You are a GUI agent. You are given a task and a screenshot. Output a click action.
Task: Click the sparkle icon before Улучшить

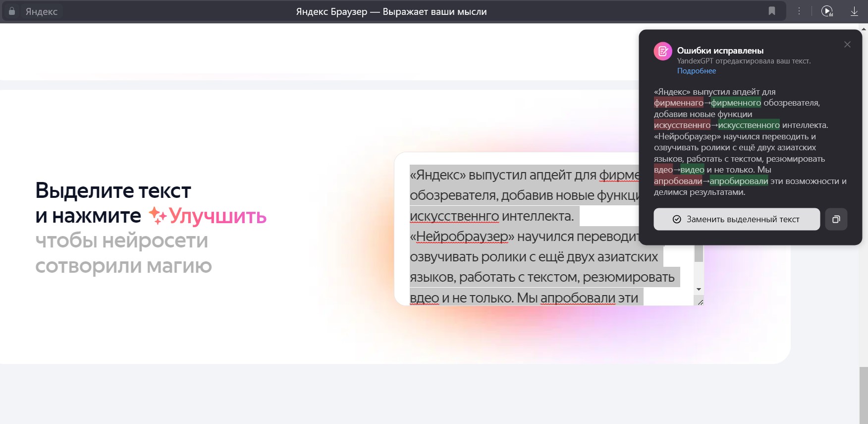click(x=158, y=216)
